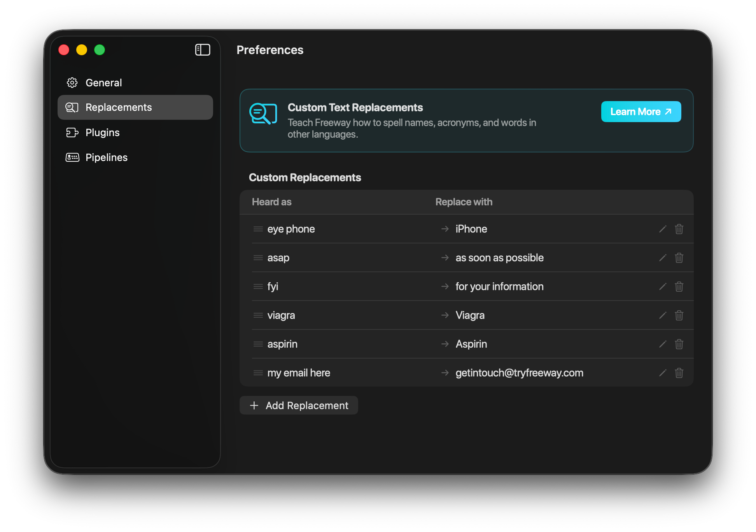
Task: Open the Pipelines section
Action: tap(106, 157)
